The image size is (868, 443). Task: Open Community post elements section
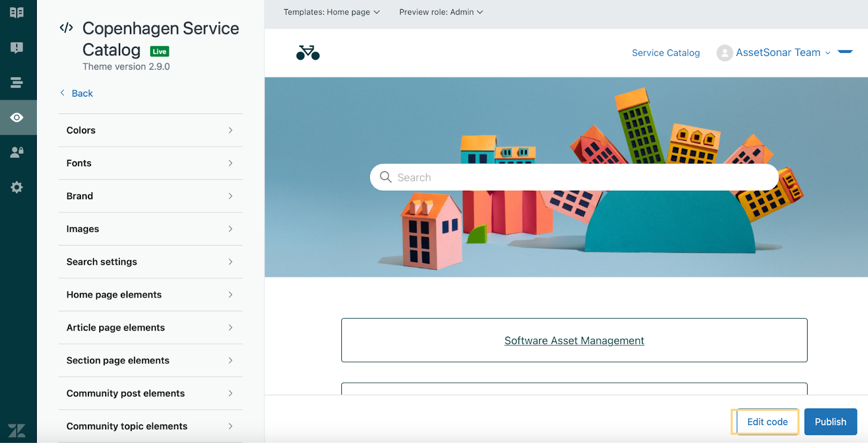pyautogui.click(x=150, y=394)
